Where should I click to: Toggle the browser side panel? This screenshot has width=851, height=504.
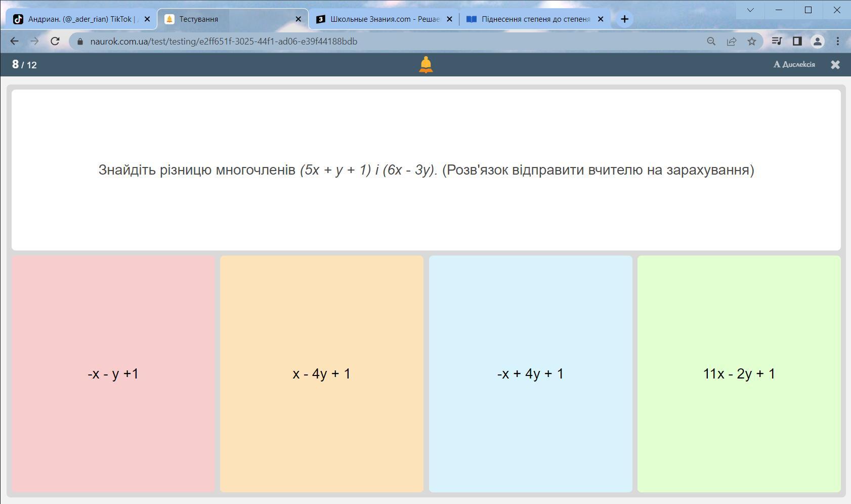click(797, 41)
